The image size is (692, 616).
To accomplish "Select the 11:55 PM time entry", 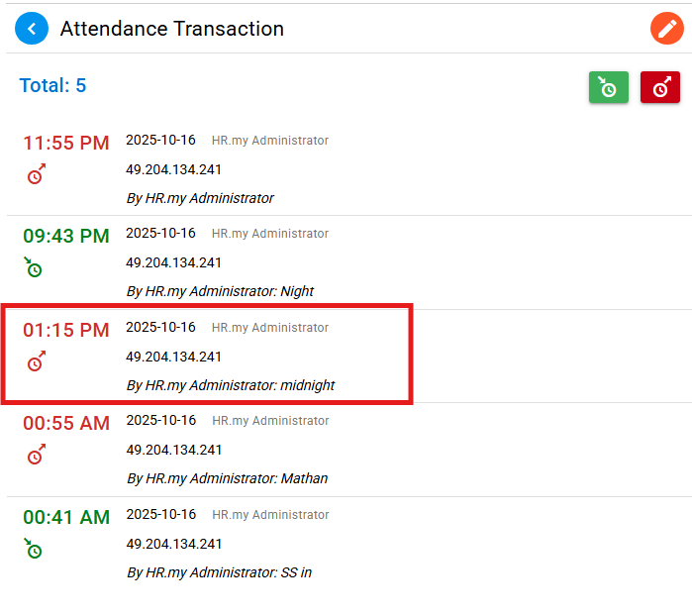I will point(66,144).
